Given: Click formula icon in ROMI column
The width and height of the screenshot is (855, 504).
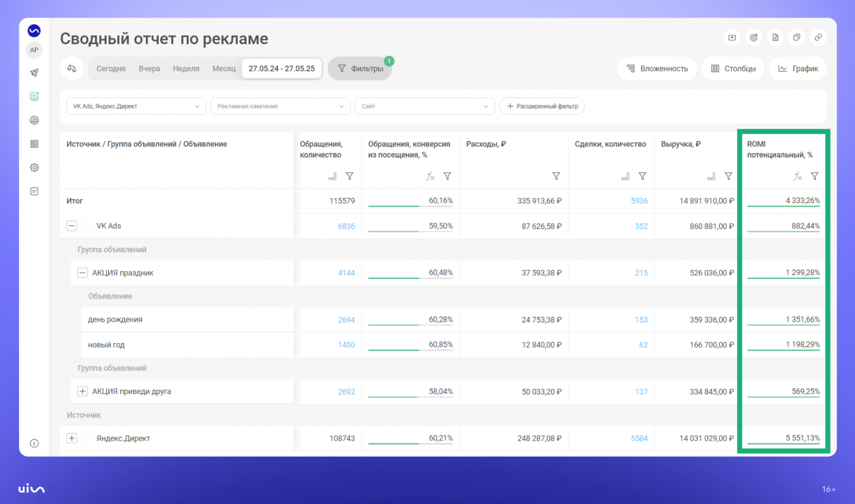Looking at the screenshot, I should 797,176.
